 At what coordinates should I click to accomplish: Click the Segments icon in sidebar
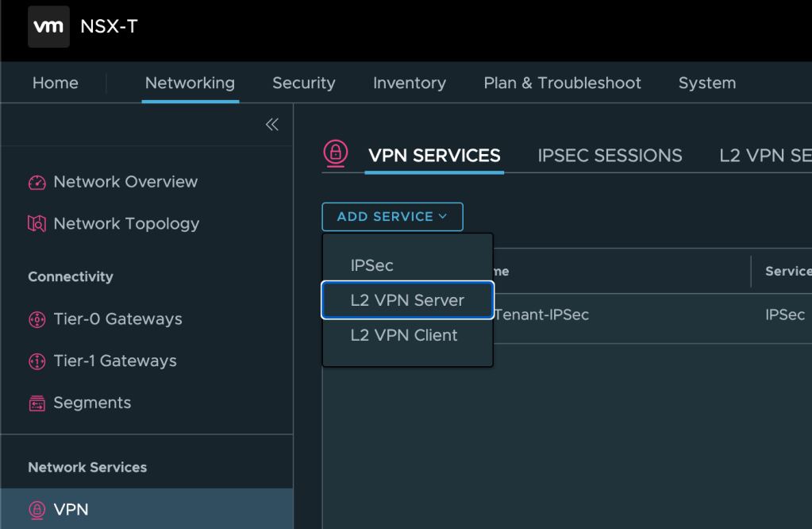(37, 404)
